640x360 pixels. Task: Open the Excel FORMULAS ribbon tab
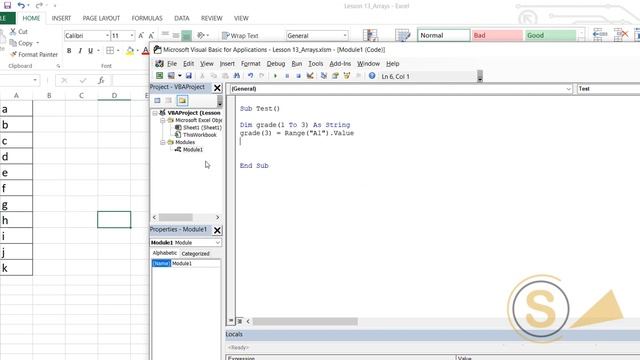coord(147,18)
